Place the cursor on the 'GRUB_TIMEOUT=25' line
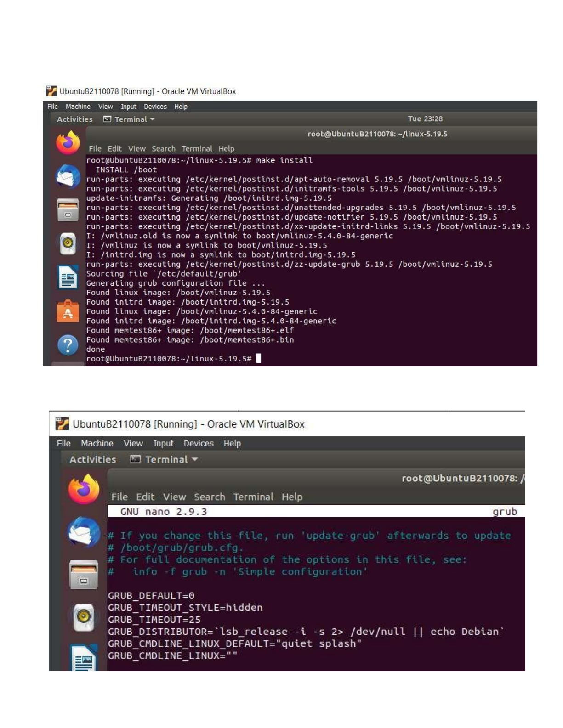Viewport: 563px width, 728px height. coord(154,620)
